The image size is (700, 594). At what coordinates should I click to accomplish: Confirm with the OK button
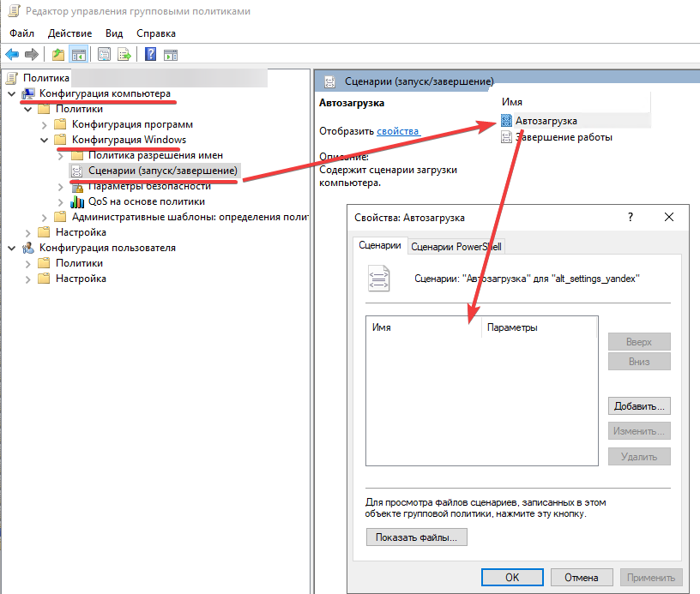[x=512, y=578]
